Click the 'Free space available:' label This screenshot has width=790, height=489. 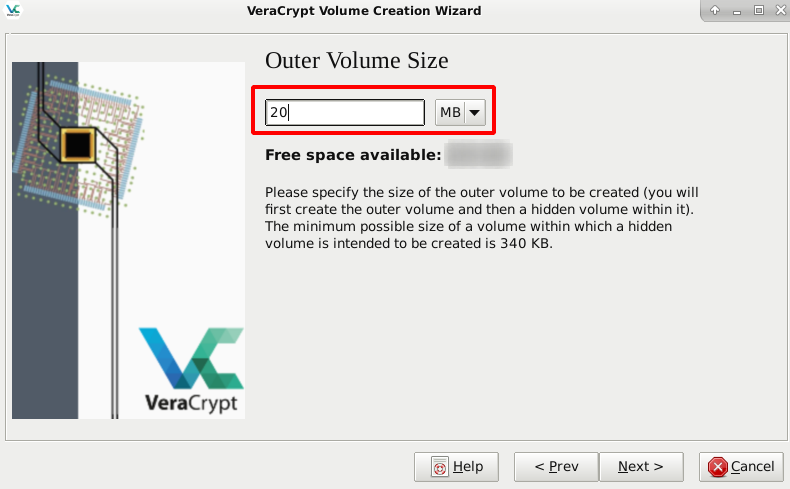click(353, 155)
